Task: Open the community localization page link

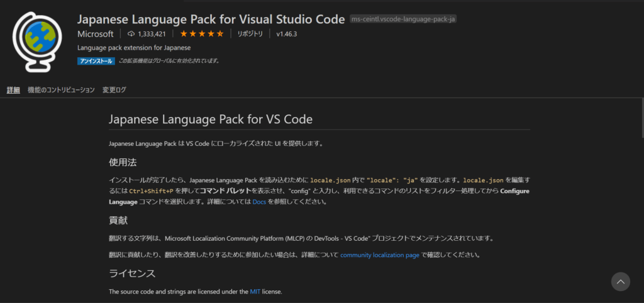Action: click(379, 255)
